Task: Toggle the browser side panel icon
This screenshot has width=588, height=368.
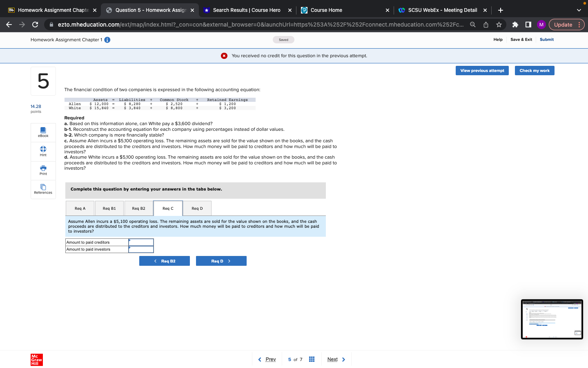Action: point(528,25)
